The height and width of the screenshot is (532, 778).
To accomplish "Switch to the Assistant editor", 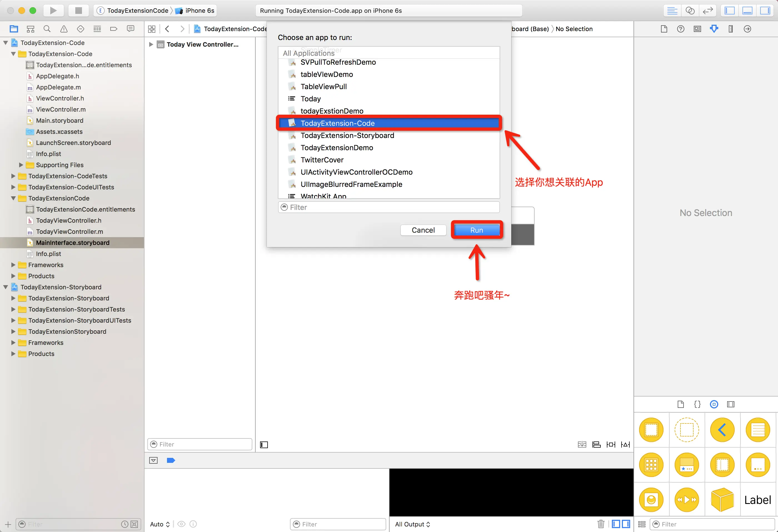I will (690, 10).
